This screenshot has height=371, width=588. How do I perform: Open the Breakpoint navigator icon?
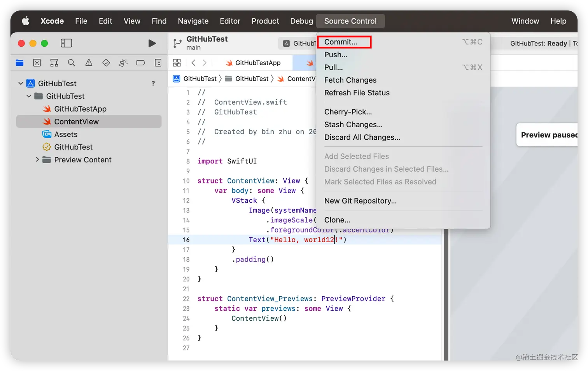point(141,63)
